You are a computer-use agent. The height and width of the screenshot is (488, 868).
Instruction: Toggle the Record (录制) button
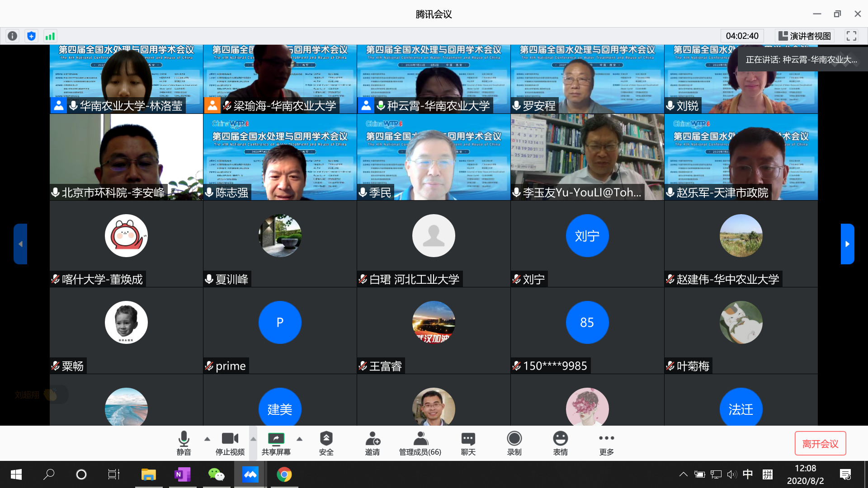[514, 443]
